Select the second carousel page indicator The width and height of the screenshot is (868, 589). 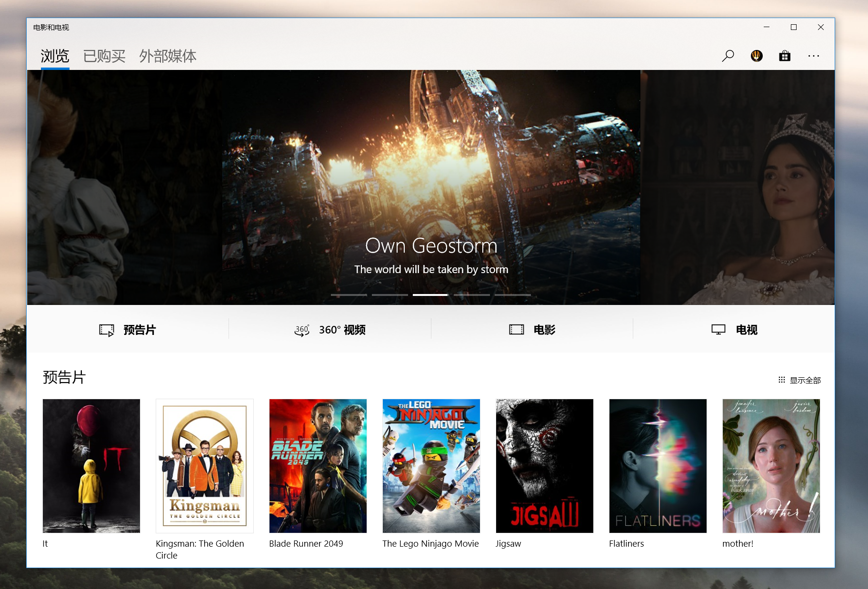tap(390, 295)
